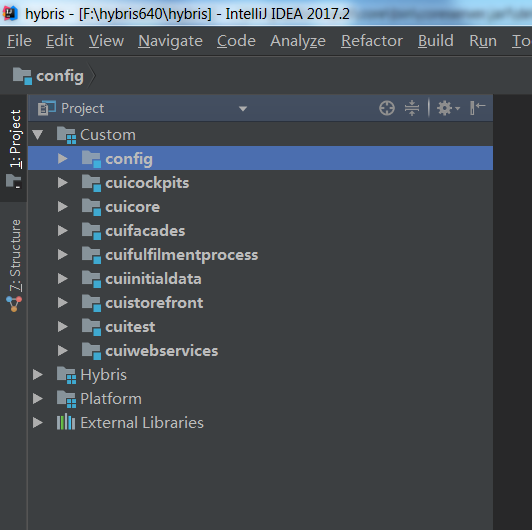This screenshot has width=532, height=530.
Task: Click the config folder icon in breadcrumb
Action: click(22, 76)
